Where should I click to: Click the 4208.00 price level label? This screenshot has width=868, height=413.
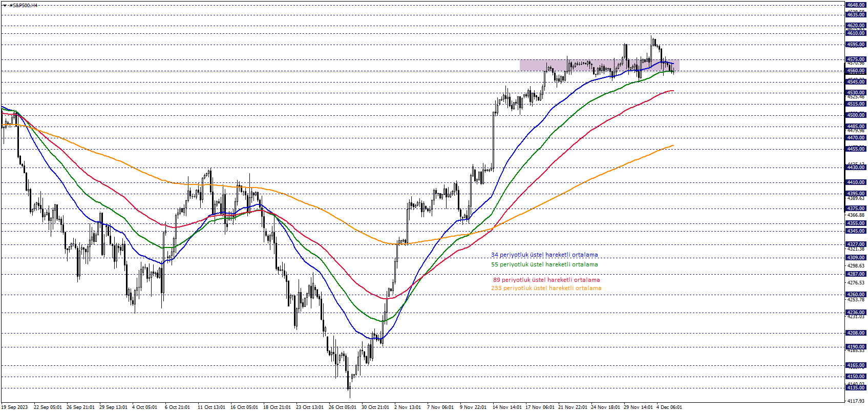click(x=856, y=333)
